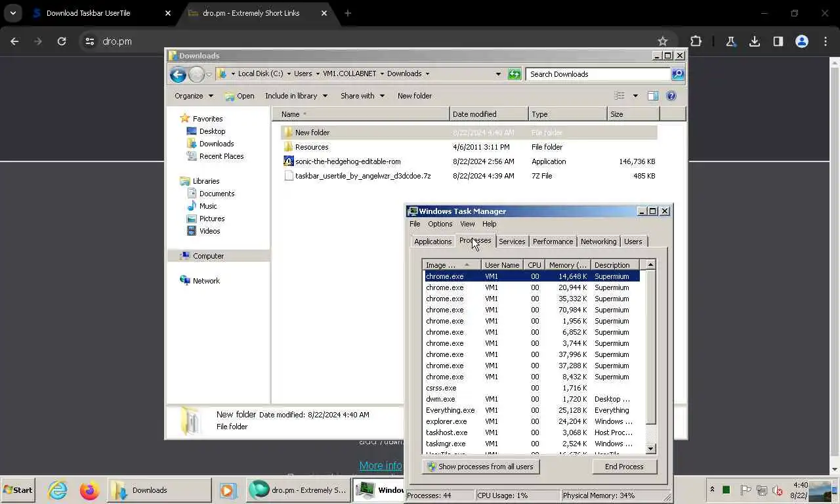
Task: Click the Open toolbar button in Explorer
Action: 240,96
